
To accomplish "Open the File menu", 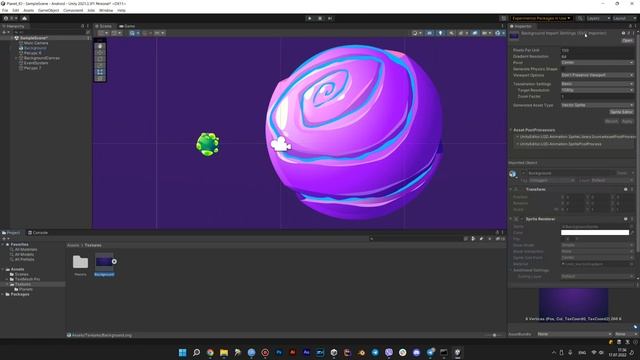I will click(x=5, y=10).
